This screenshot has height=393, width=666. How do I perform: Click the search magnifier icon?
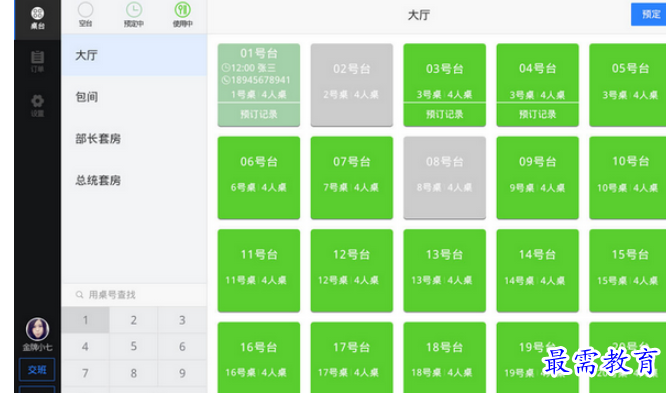tap(79, 294)
